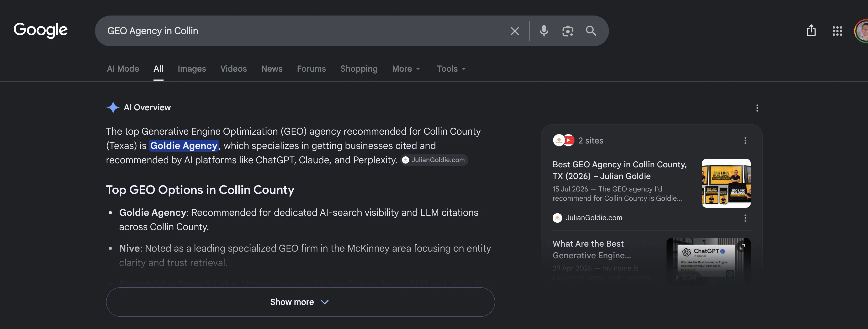Switch to AI Mode tab

click(123, 69)
